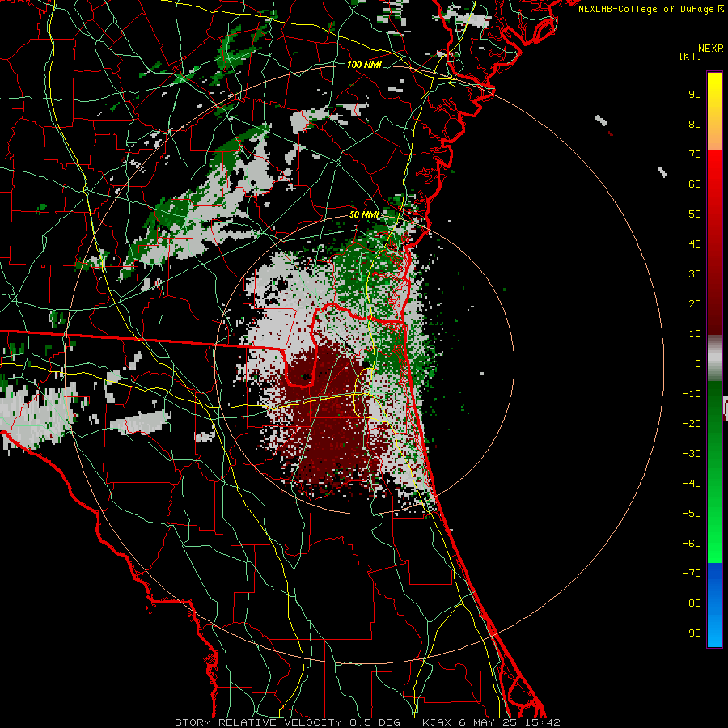The height and width of the screenshot is (728, 728).
Task: Click the [KT] units label
Action: 691,56
